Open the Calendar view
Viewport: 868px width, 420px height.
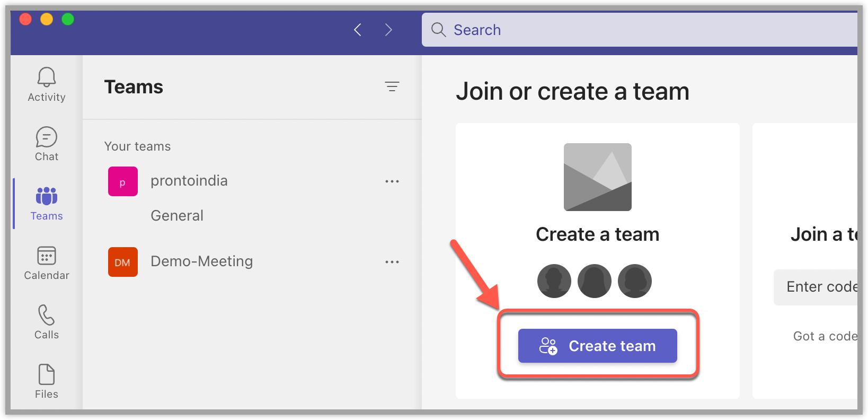click(x=47, y=262)
